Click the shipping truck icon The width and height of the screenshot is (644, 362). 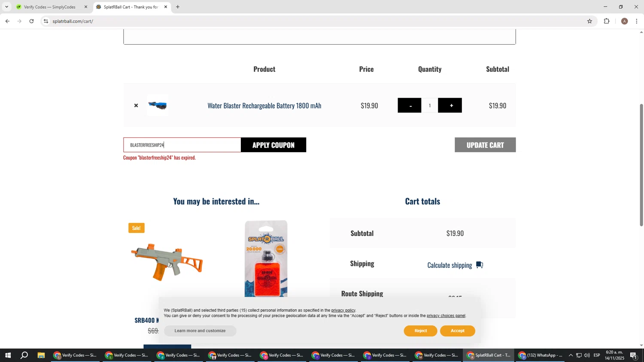480,265
